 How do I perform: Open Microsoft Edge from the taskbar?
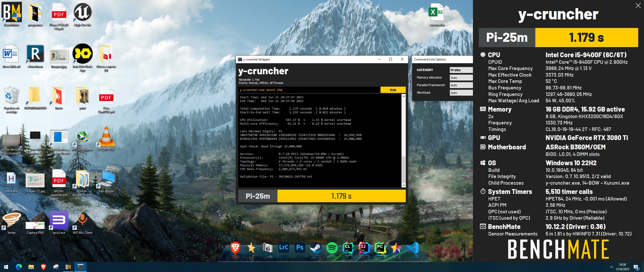pos(19,267)
